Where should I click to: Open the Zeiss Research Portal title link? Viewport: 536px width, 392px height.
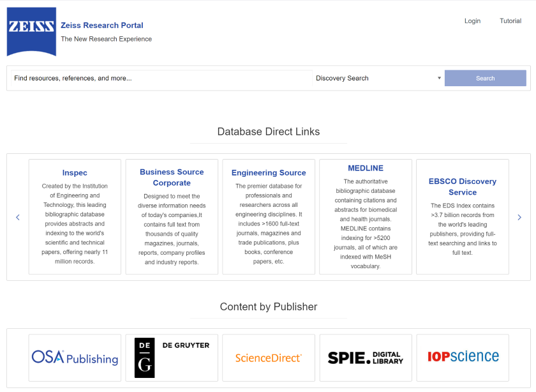(x=102, y=26)
